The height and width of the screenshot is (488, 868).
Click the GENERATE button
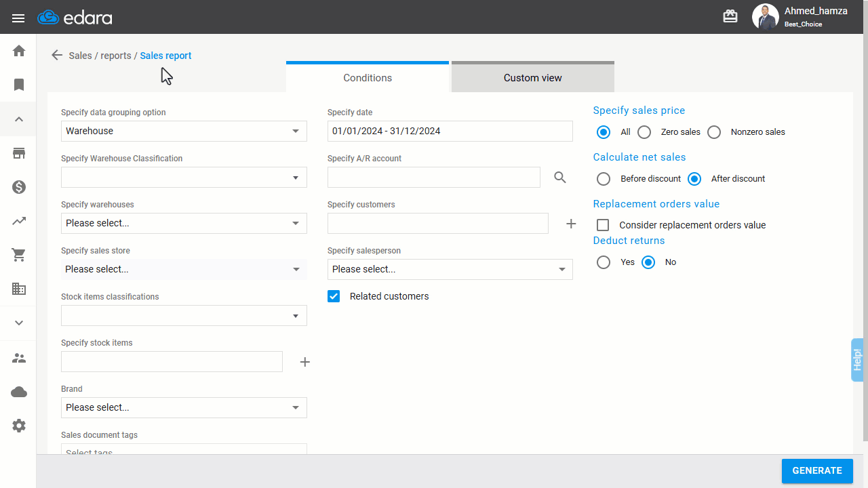click(x=817, y=471)
